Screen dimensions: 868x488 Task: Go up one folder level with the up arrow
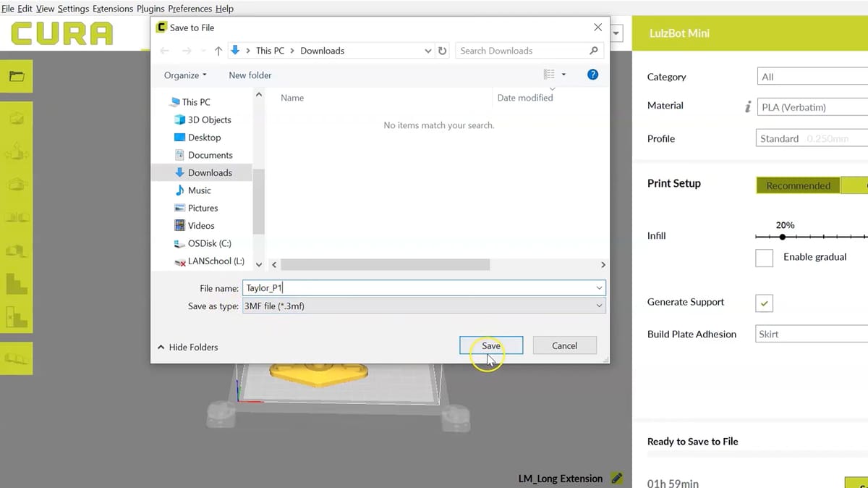(218, 51)
